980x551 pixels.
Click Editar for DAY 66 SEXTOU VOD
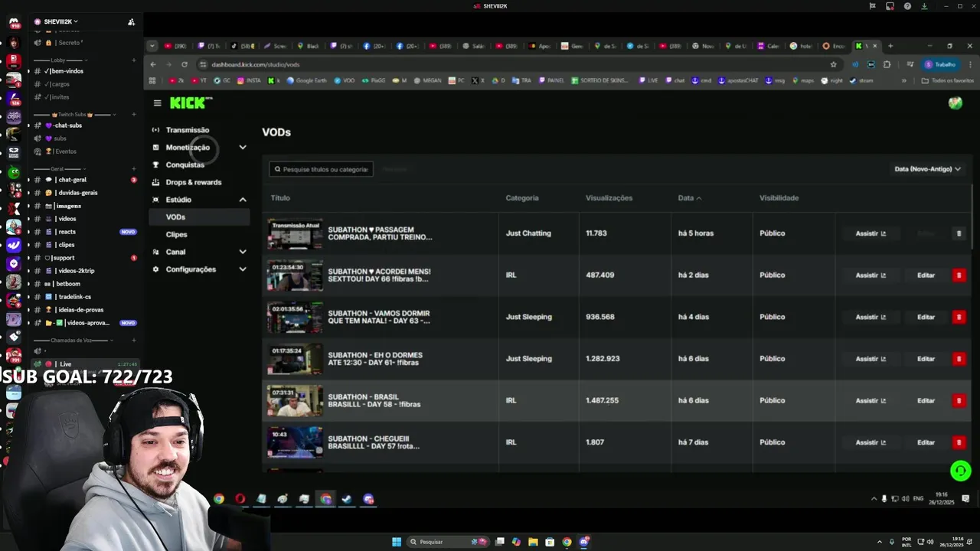tap(926, 275)
